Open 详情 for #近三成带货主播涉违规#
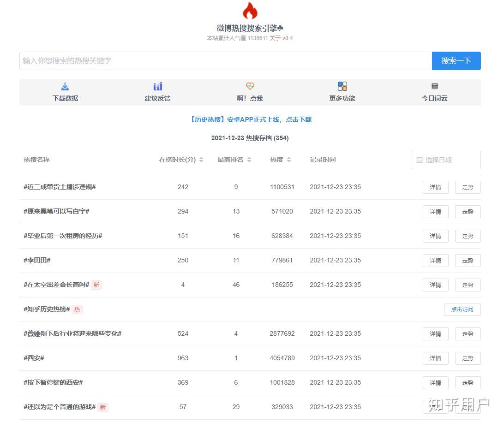Viewport: 504px width, 422px height. tap(436, 187)
